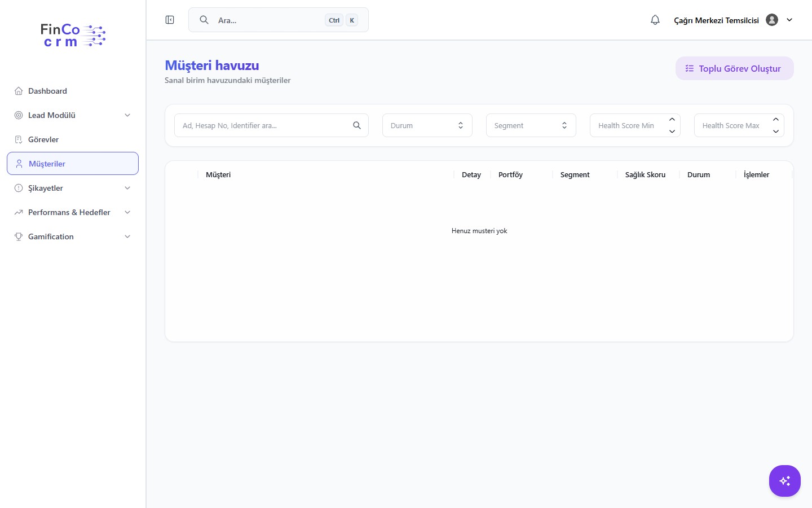Open the Durum filter dropdown

(427, 125)
